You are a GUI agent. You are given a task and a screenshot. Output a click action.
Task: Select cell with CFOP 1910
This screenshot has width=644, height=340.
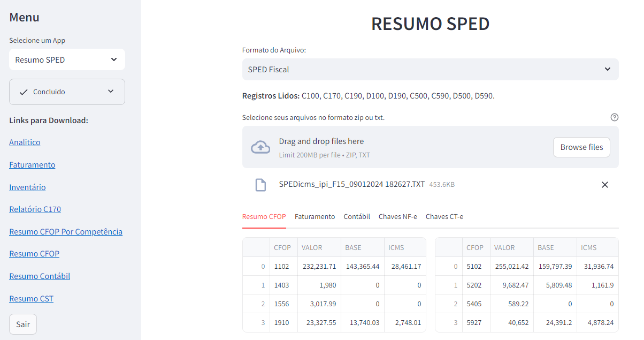click(x=283, y=322)
